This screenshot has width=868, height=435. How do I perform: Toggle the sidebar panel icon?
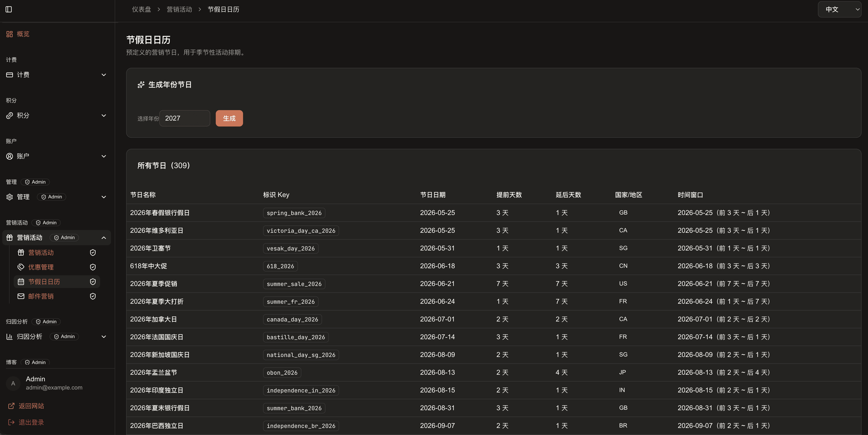[9, 9]
